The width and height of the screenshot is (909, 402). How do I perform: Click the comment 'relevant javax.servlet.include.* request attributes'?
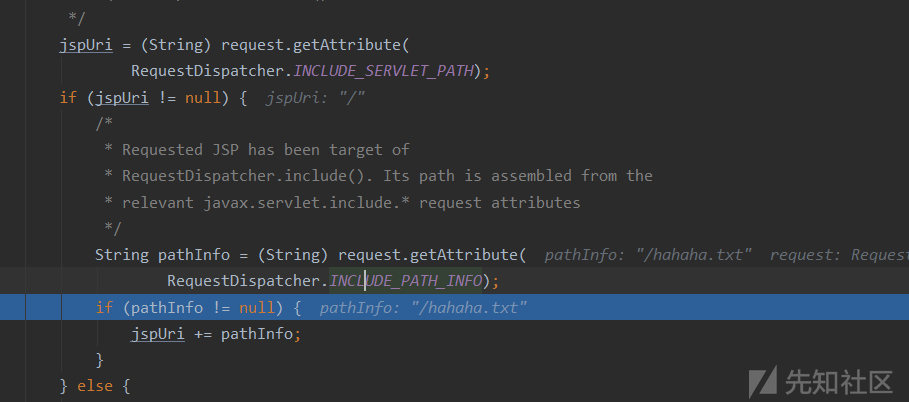tap(350, 202)
